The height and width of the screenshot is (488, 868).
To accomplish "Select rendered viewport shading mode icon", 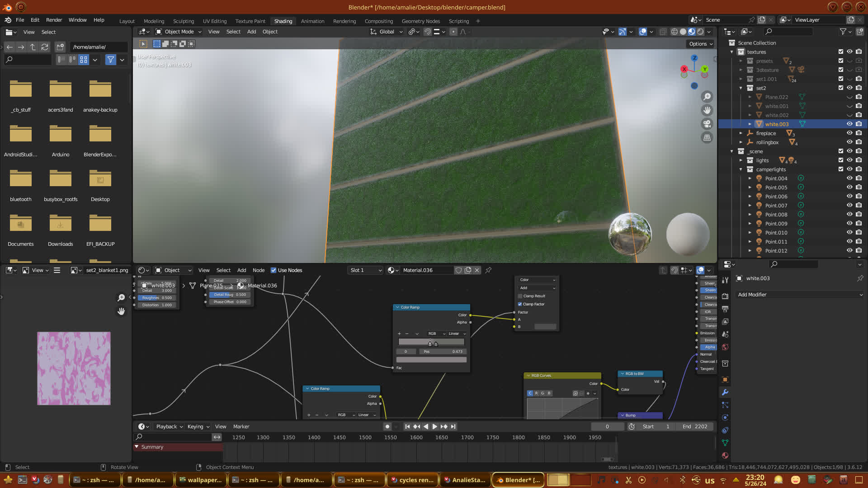I will click(700, 32).
